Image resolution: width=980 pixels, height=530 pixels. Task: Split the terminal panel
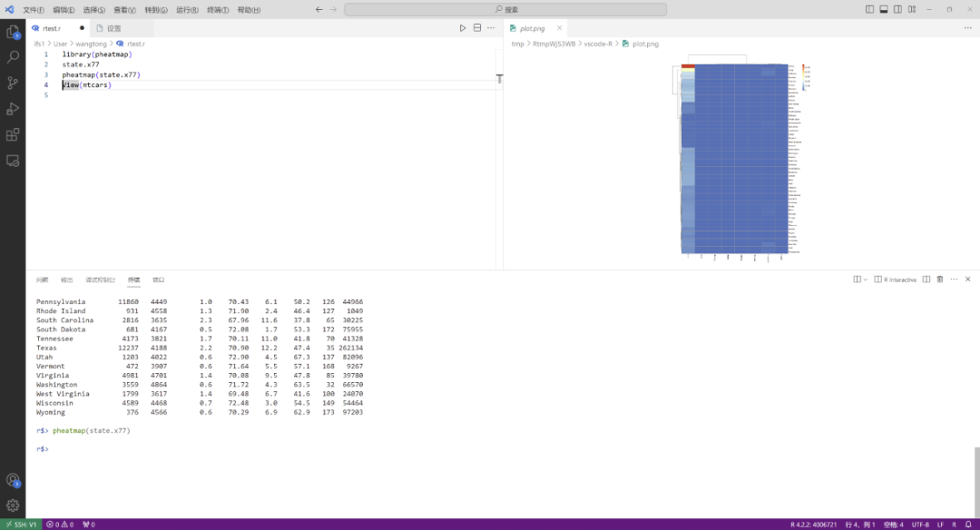(x=926, y=280)
